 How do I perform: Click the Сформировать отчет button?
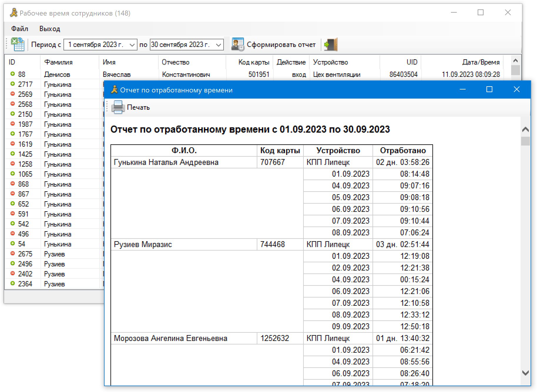[281, 45]
